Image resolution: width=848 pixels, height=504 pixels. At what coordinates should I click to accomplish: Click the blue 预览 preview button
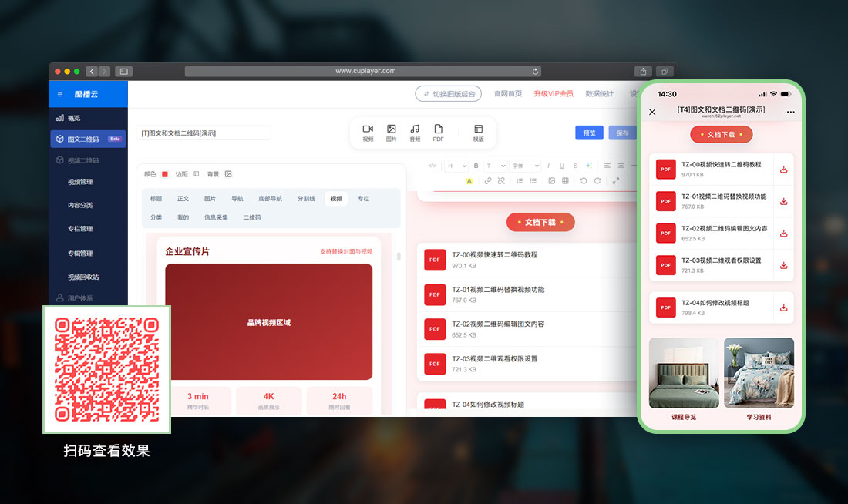tap(589, 133)
